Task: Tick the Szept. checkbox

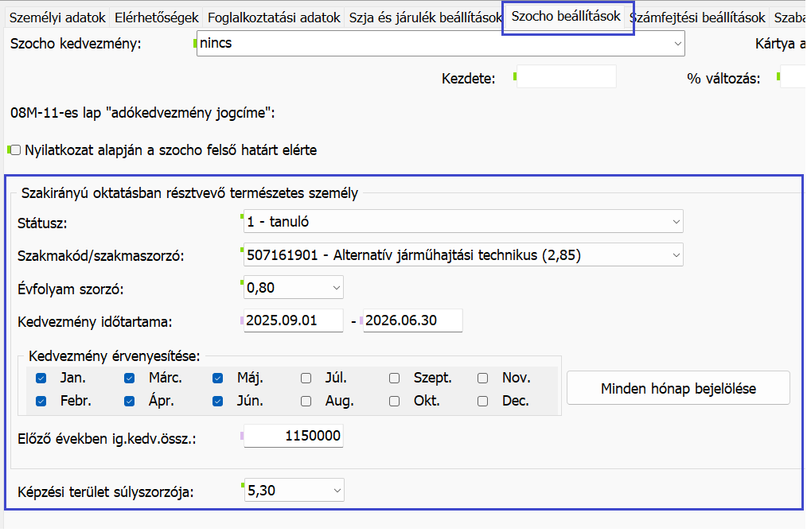Action: (x=395, y=379)
